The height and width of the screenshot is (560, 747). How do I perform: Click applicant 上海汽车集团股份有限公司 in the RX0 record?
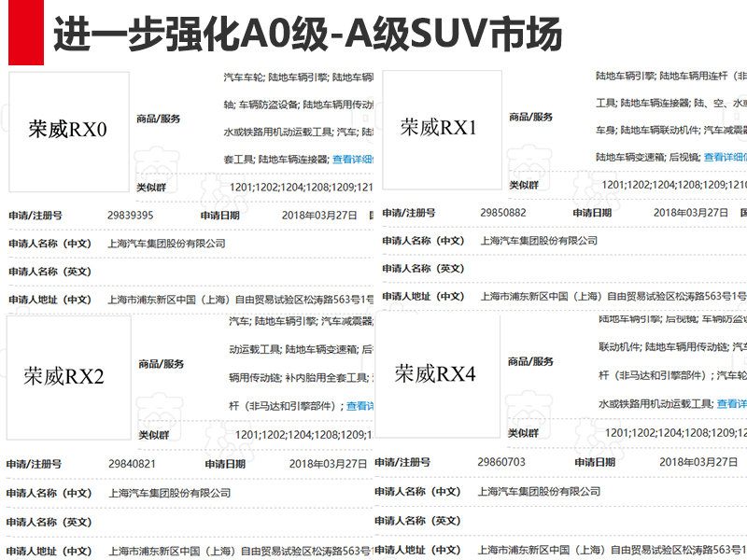166,244
